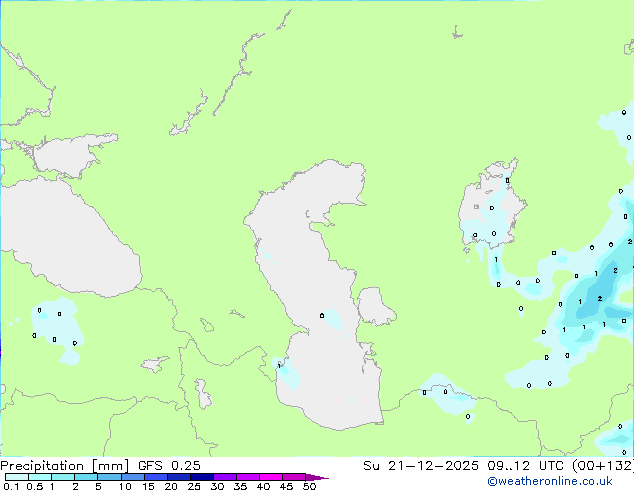Click the Kara-Bogaz-Gol bay east of Caspian
The height and width of the screenshot is (490, 634).
point(375,306)
